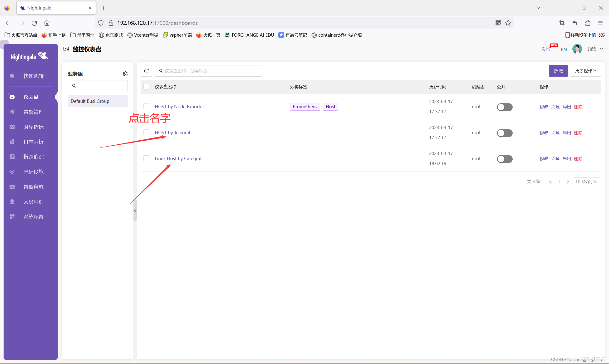Go to 基础设施 sidebar menu
The width and height of the screenshot is (609, 364).
pos(33,172)
